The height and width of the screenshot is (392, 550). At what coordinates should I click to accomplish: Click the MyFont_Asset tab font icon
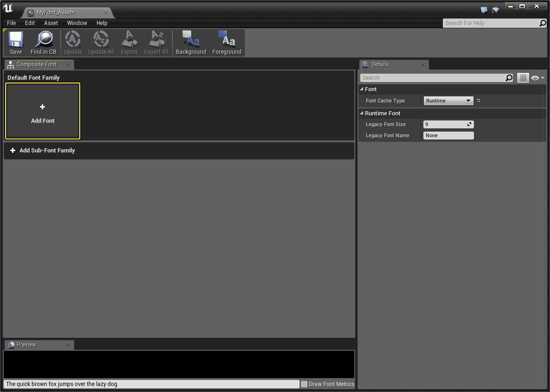pos(31,13)
